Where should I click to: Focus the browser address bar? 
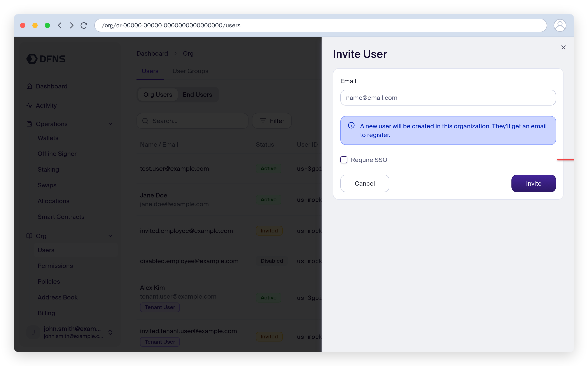point(320,25)
